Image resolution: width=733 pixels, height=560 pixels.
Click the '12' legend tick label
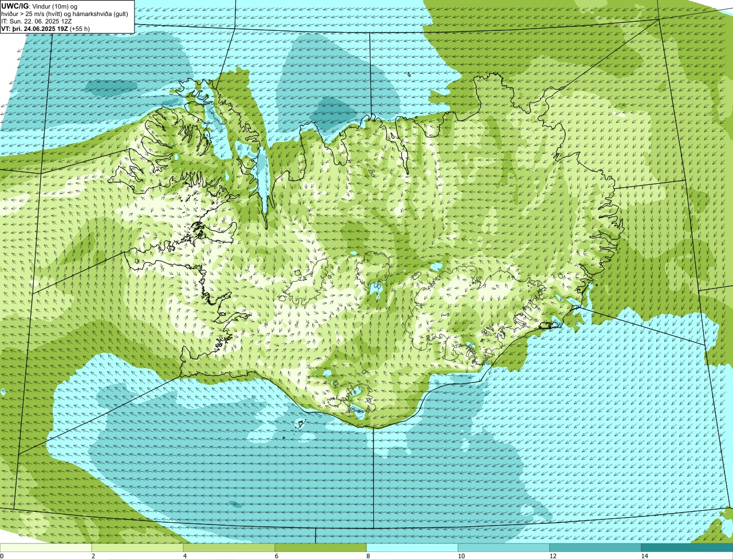553,556
